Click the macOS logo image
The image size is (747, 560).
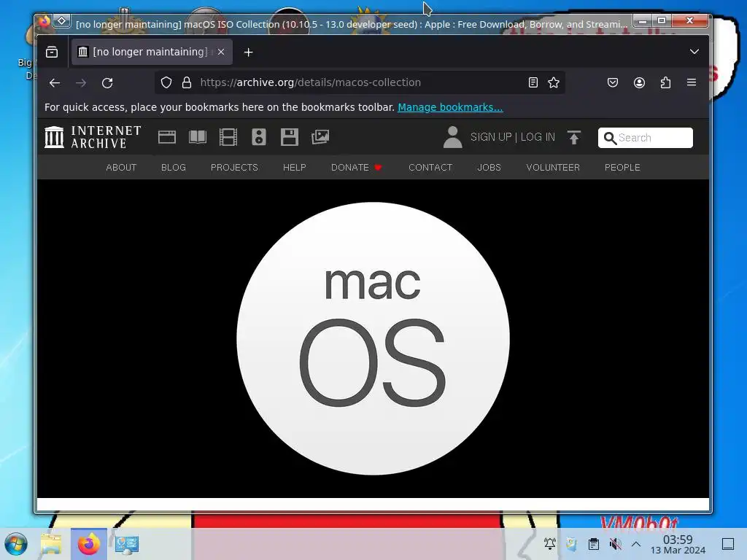pyautogui.click(x=373, y=338)
